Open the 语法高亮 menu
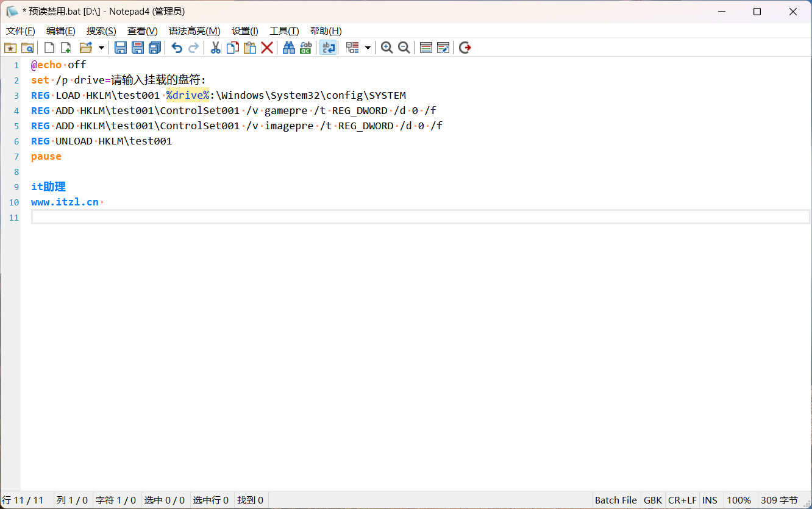812x509 pixels. coord(194,30)
